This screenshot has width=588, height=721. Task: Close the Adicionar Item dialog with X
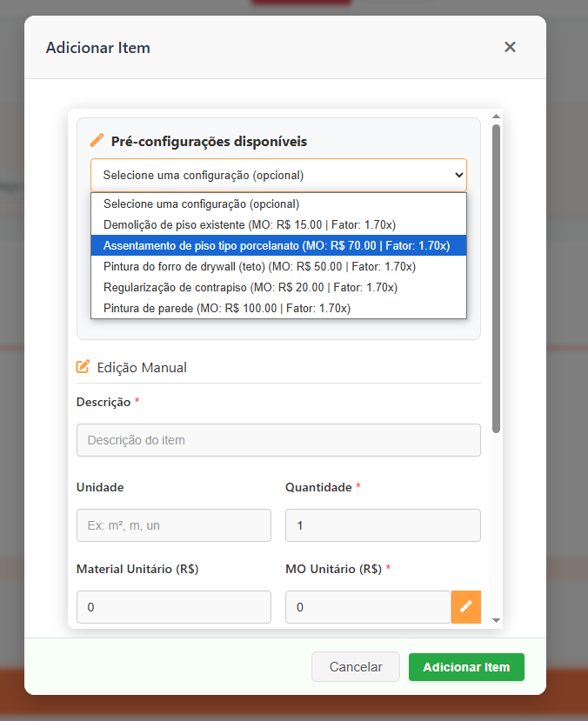tap(510, 47)
